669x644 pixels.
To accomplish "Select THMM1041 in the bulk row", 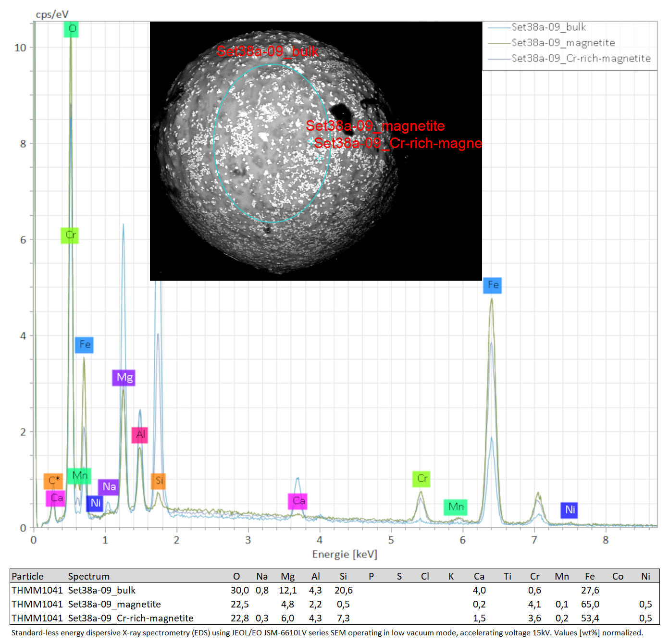I will coord(37,590).
